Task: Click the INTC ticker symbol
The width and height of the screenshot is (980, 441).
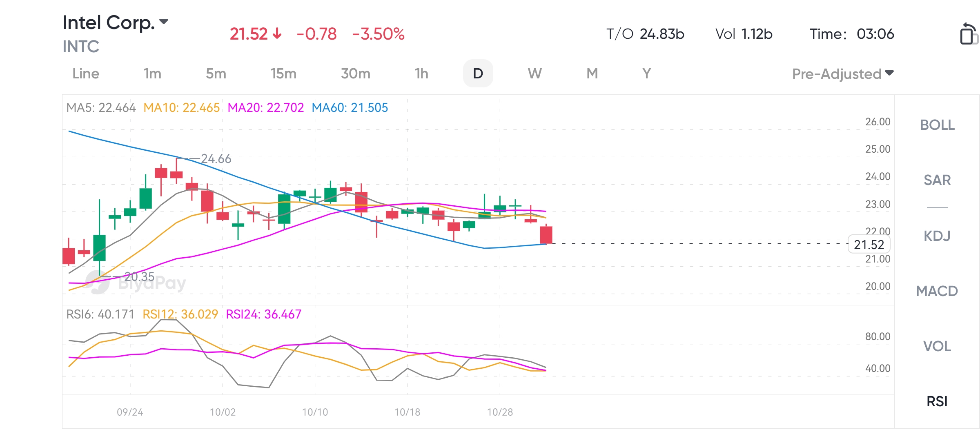Action: pos(81,47)
